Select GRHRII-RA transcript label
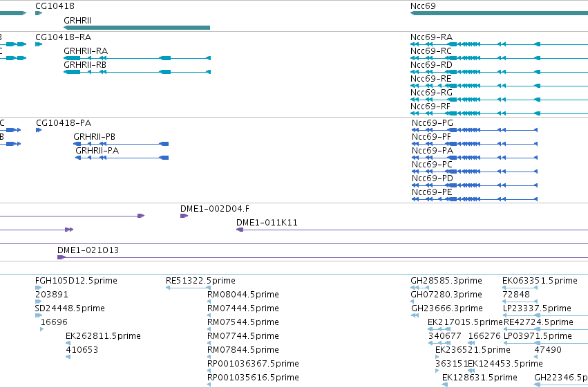588x388 pixels. click(x=86, y=51)
